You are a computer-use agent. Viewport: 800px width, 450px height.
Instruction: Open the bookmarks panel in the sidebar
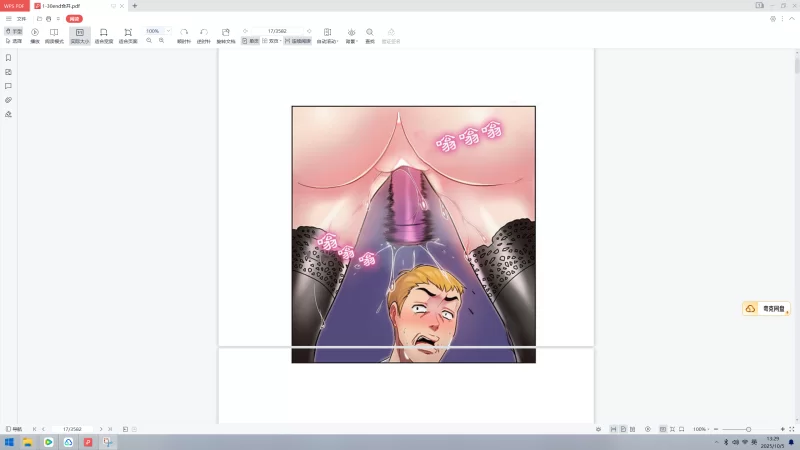click(8, 58)
